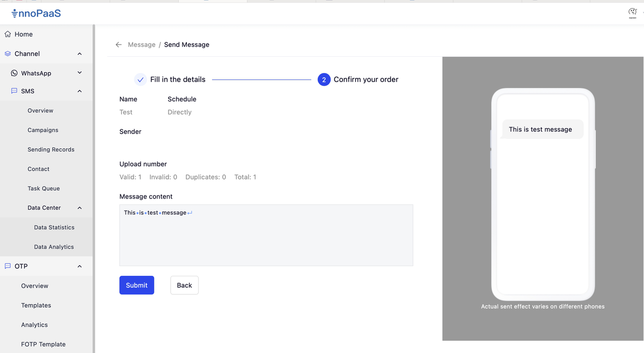
Task: Click the Home house icon
Action: click(x=8, y=34)
